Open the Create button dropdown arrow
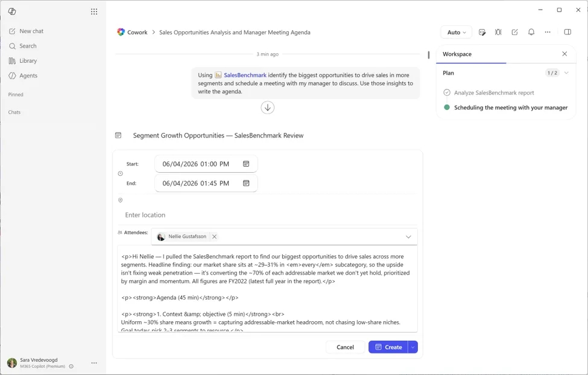 [413, 347]
